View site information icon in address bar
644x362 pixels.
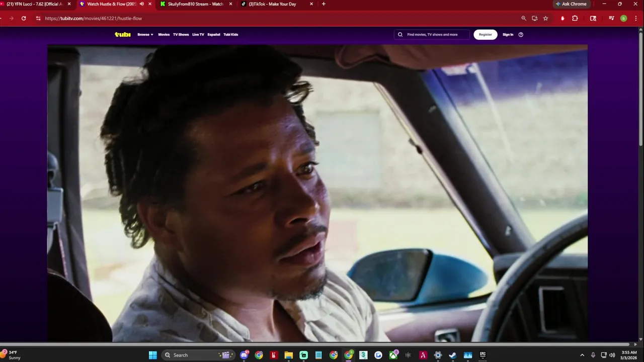click(38, 18)
